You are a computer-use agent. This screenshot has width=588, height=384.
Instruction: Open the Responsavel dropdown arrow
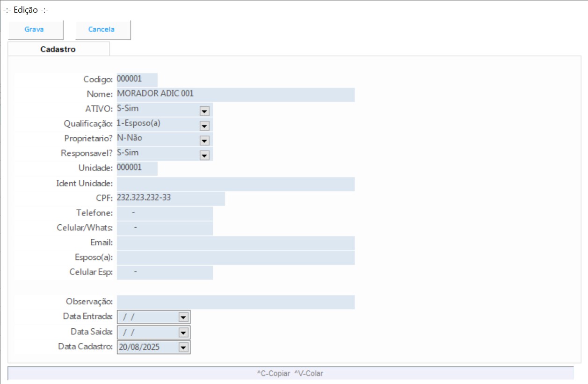pos(204,155)
